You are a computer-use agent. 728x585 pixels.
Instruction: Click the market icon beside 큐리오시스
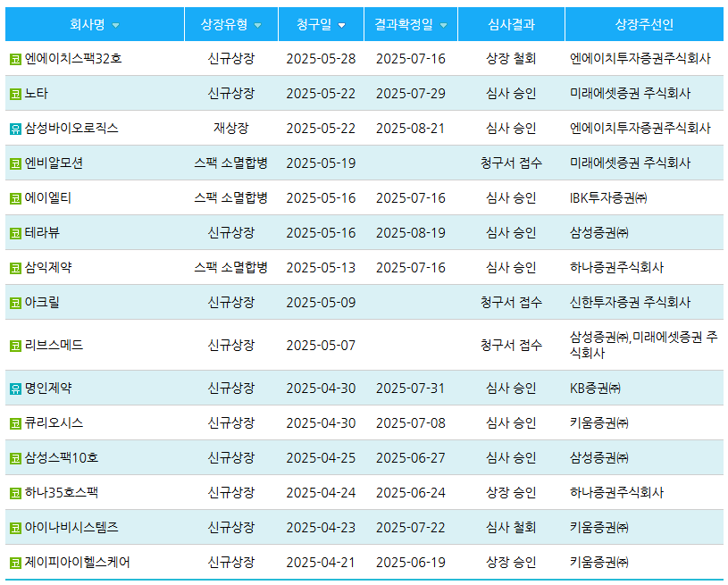15,423
